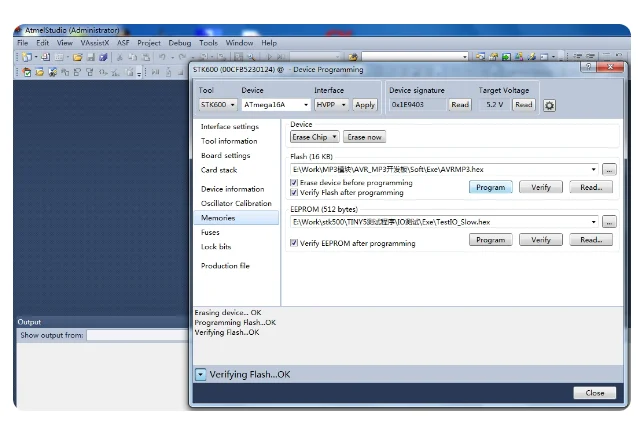Click the checklist calendar icon in the second toolbar row

tap(27, 72)
